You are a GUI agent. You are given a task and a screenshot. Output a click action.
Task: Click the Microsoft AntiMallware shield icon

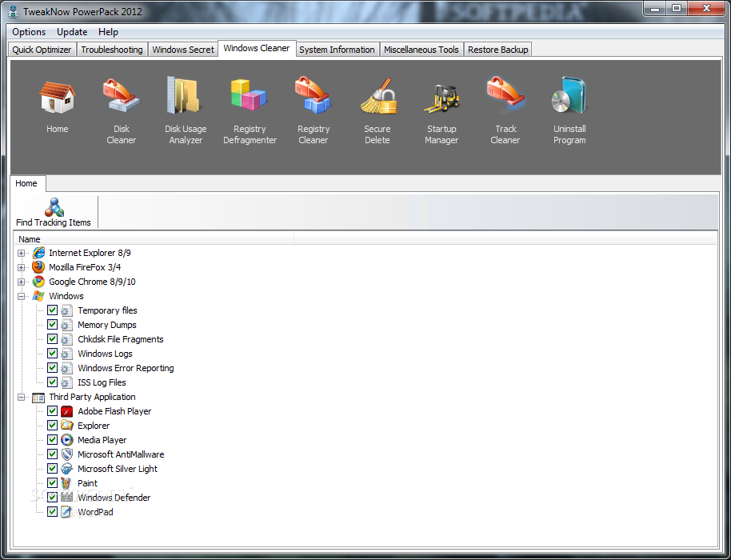click(67, 454)
